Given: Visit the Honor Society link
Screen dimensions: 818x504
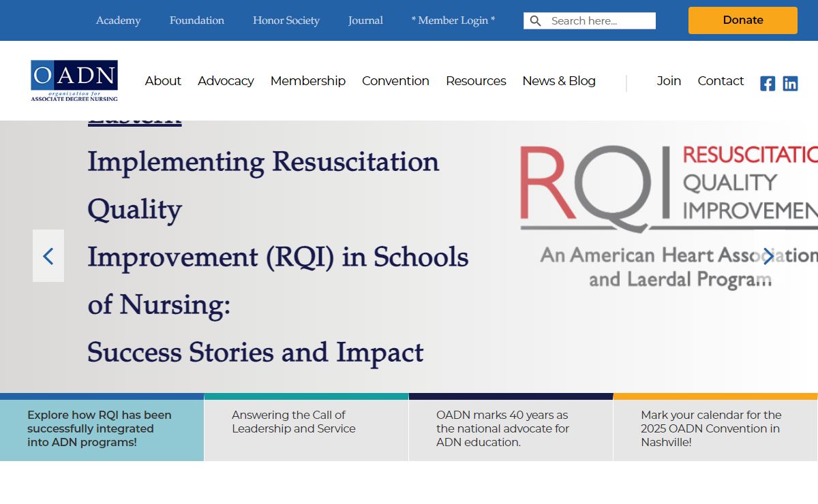Looking at the screenshot, I should [x=286, y=20].
